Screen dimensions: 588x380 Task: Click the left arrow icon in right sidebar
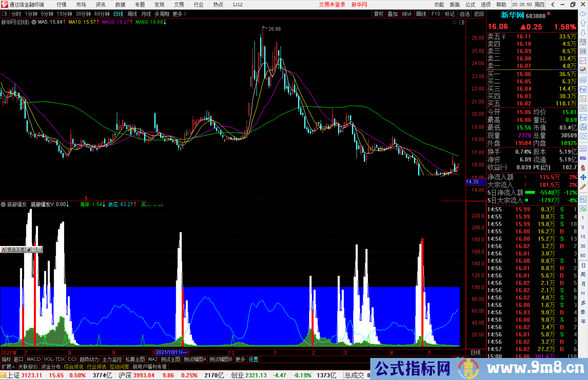coord(583,14)
